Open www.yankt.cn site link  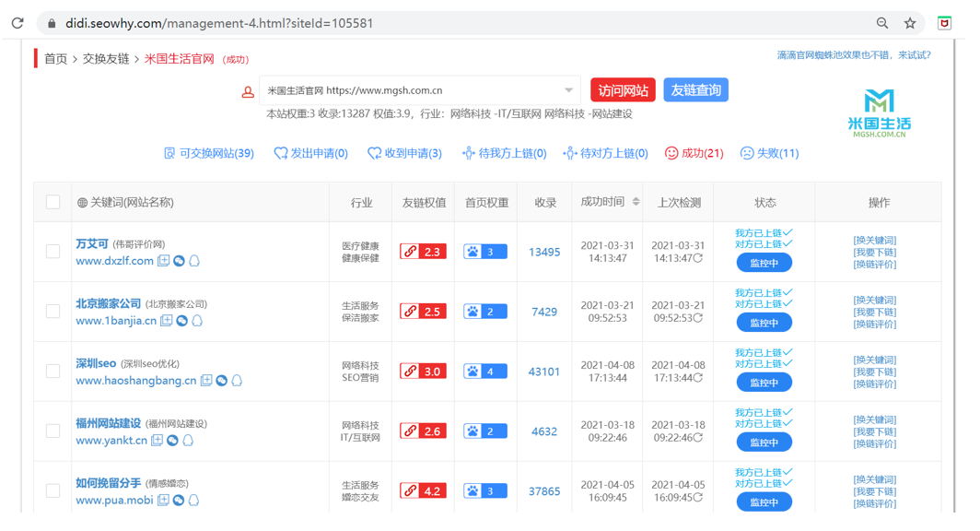click(111, 441)
